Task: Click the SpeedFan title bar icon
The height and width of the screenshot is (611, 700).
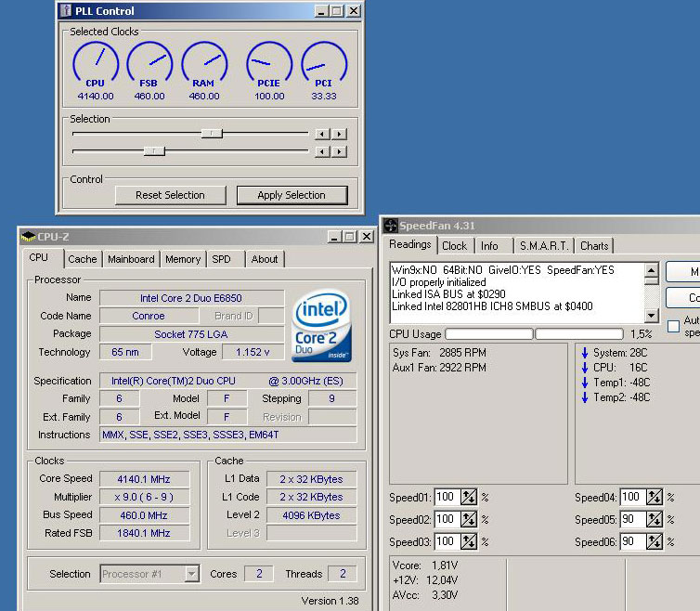Action: click(391, 226)
